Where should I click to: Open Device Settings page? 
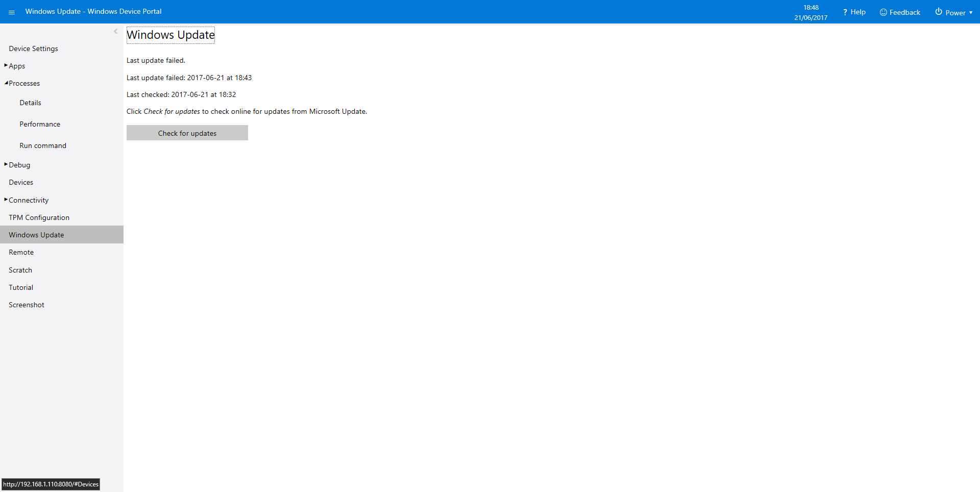33,48
